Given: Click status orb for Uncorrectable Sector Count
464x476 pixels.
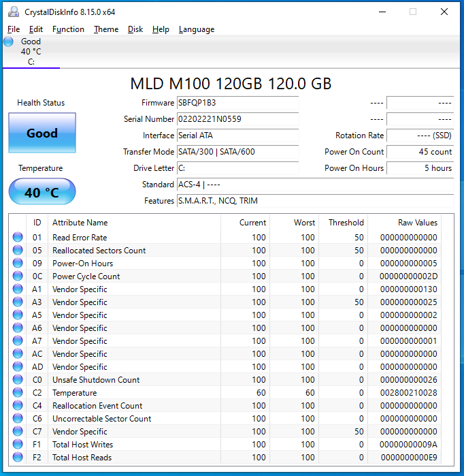Looking at the screenshot, I should coord(18,418).
